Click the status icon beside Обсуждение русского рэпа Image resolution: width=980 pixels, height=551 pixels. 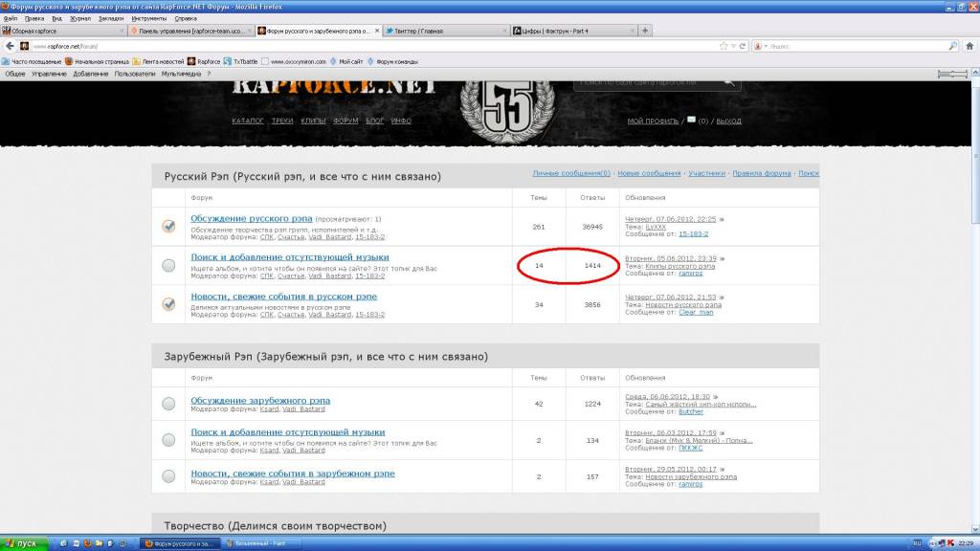168,226
